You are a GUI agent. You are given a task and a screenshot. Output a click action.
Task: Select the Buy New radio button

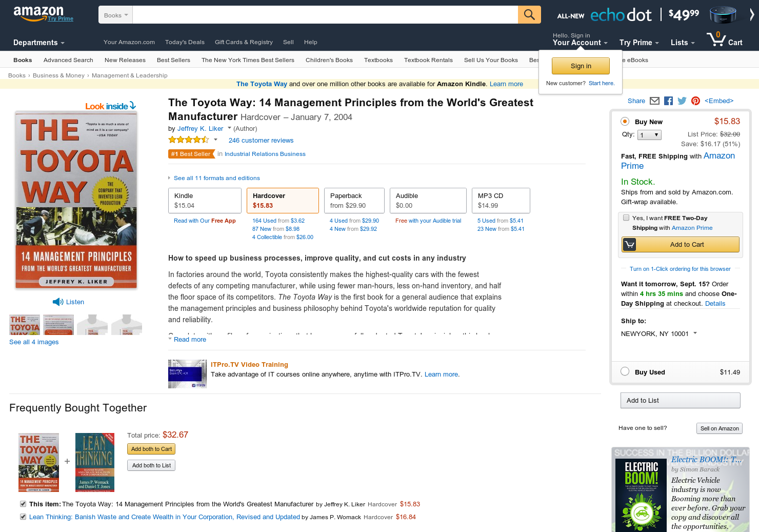(x=625, y=122)
